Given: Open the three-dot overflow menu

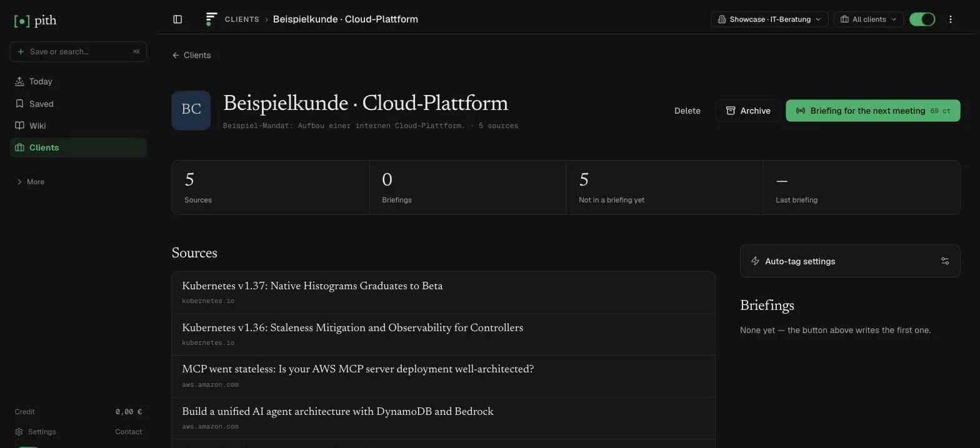Looking at the screenshot, I should (950, 19).
